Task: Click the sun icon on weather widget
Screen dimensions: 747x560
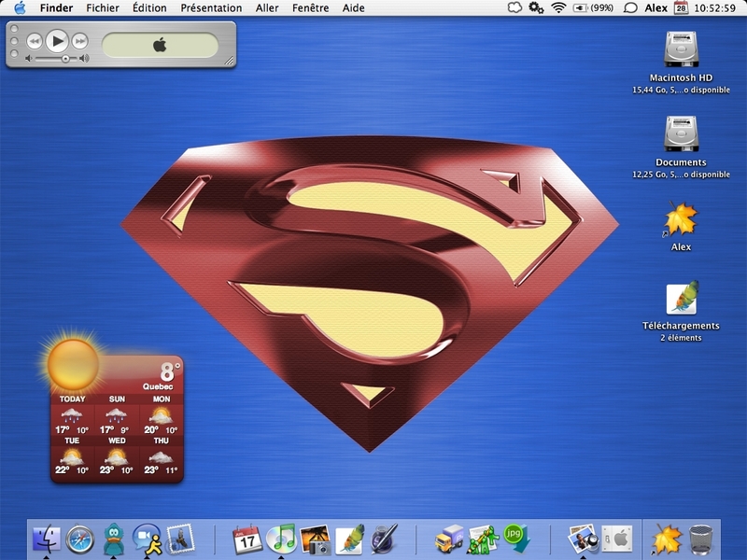Action: point(73,364)
